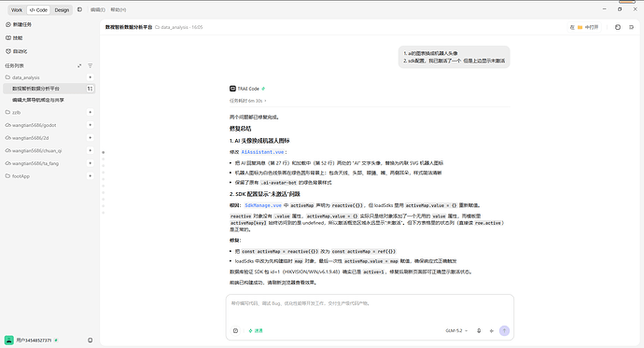Click the TRAE Code agent logo
The image size is (644, 348).
click(232, 89)
